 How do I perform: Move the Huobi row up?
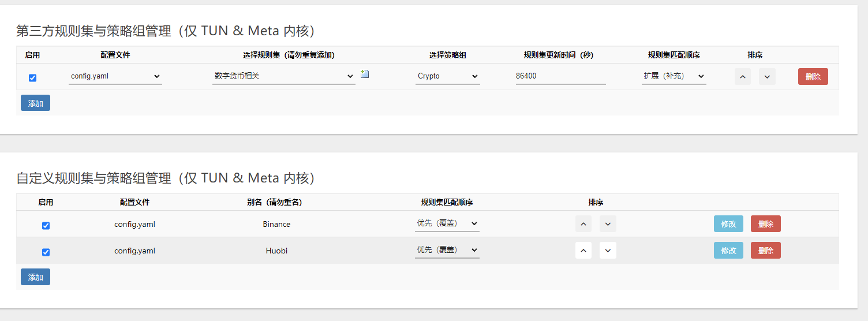(583, 251)
